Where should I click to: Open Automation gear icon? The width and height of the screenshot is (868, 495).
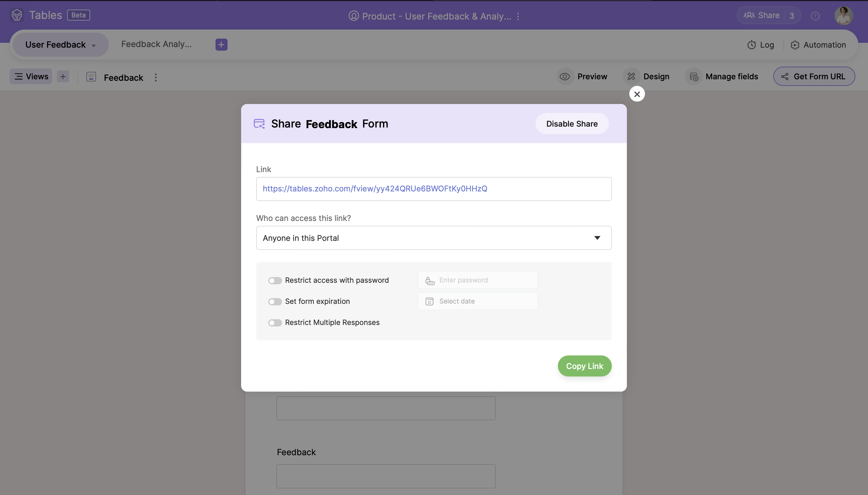click(794, 45)
